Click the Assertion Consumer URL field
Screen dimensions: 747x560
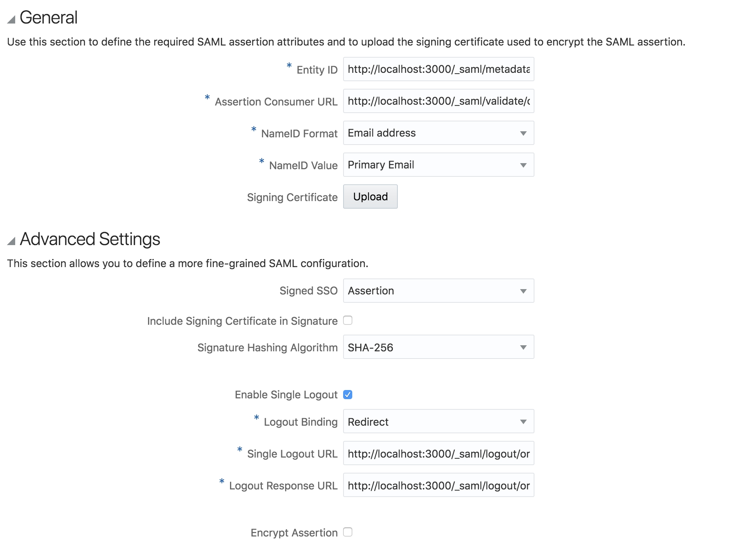pyautogui.click(x=438, y=101)
